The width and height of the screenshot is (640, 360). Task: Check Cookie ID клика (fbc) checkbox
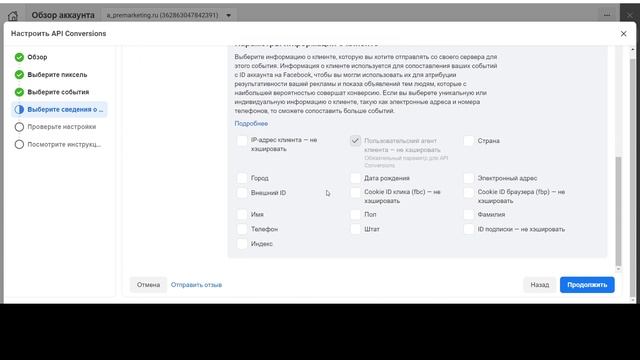(355, 193)
